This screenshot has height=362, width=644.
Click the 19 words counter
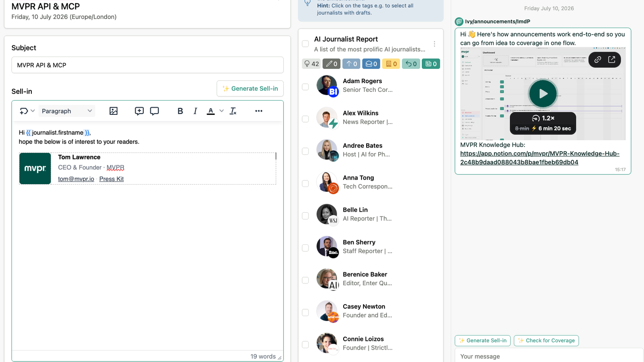pos(263,356)
